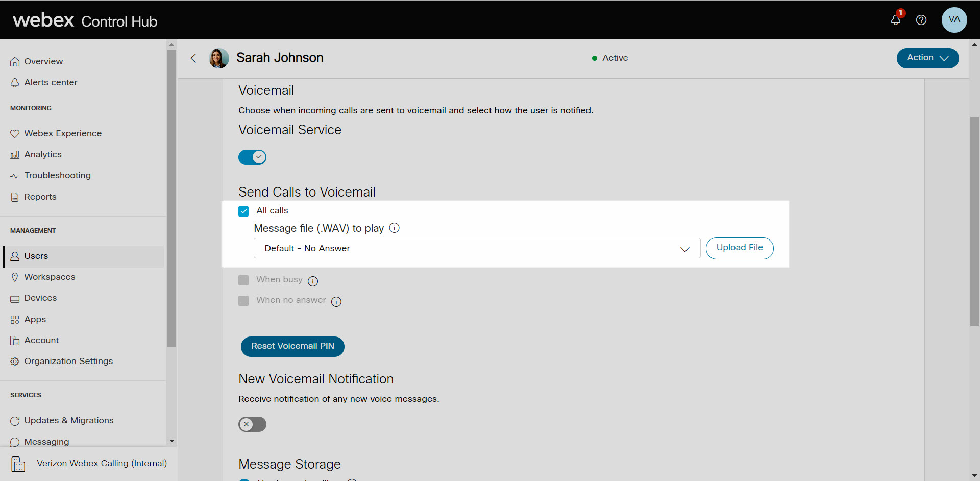980x481 pixels.
Task: Expand the Action dropdown button
Action: click(927, 58)
